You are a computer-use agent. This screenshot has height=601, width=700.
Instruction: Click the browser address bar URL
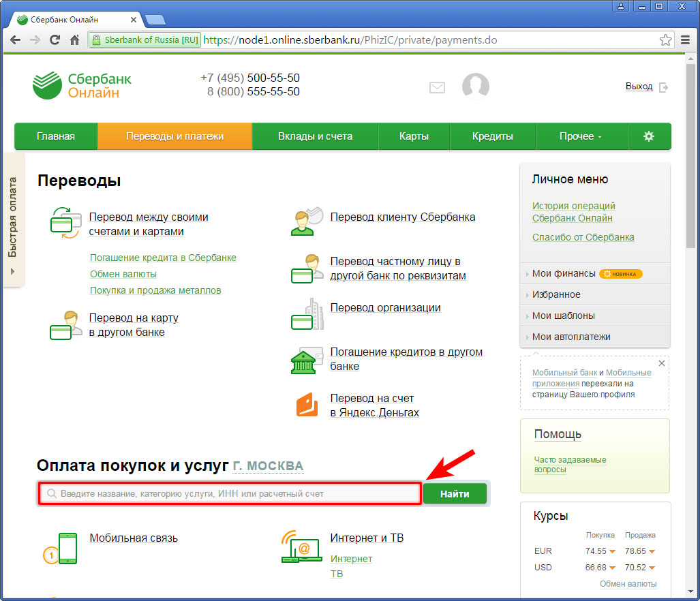[350, 40]
